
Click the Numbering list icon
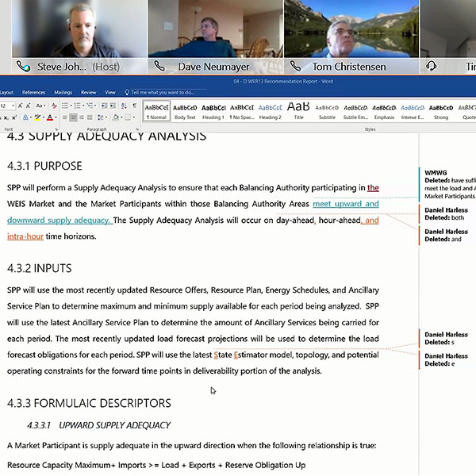pyautogui.click(x=77, y=106)
